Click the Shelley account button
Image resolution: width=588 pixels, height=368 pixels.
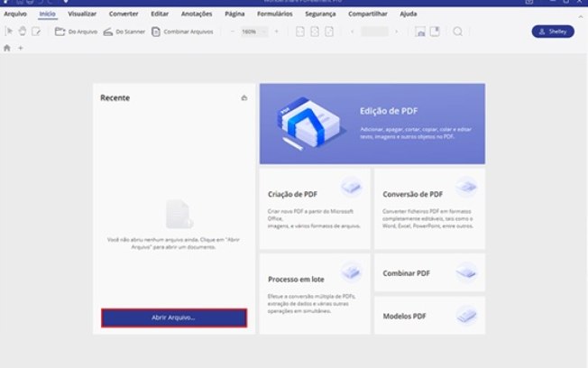tap(552, 32)
